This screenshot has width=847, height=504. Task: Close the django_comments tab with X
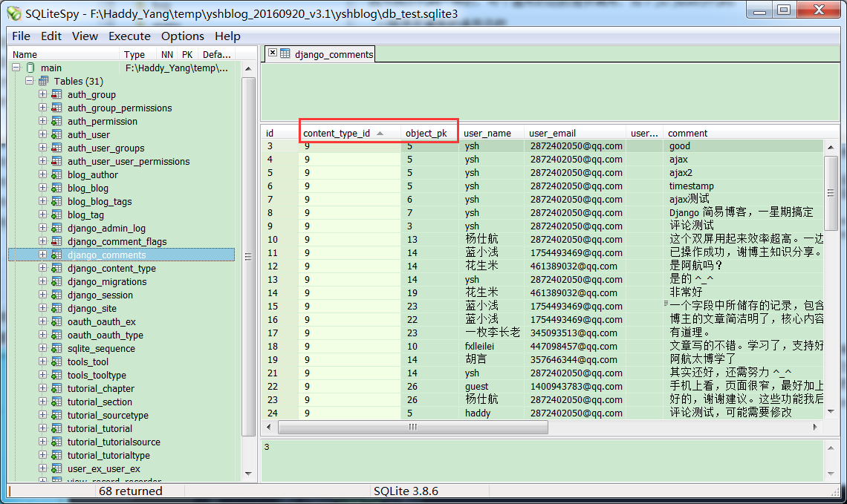(x=273, y=53)
